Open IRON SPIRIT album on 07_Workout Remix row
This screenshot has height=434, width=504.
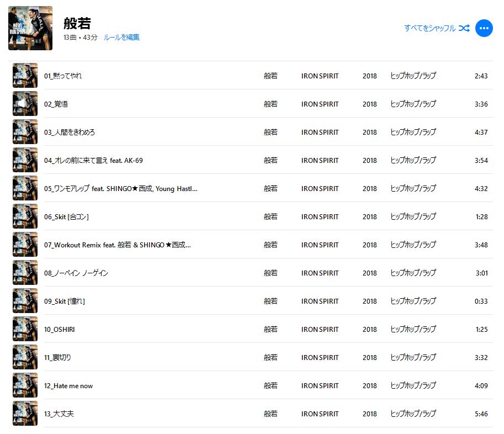click(x=320, y=245)
